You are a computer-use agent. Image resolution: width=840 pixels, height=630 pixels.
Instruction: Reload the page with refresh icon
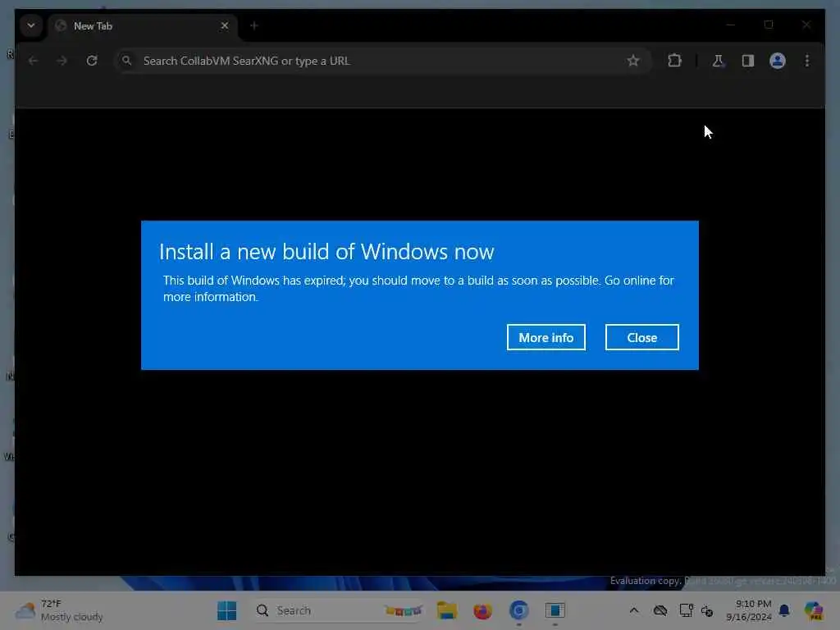click(92, 61)
